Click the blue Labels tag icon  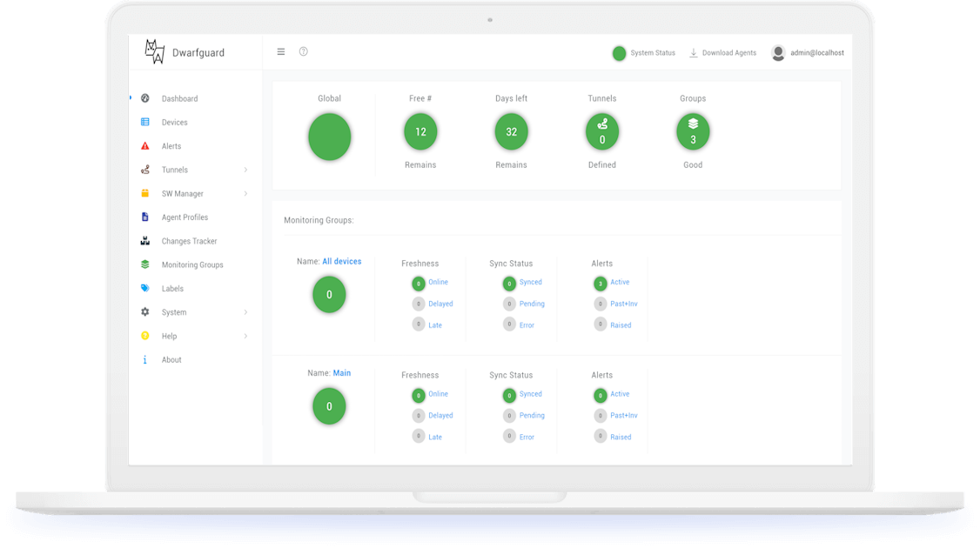click(145, 289)
